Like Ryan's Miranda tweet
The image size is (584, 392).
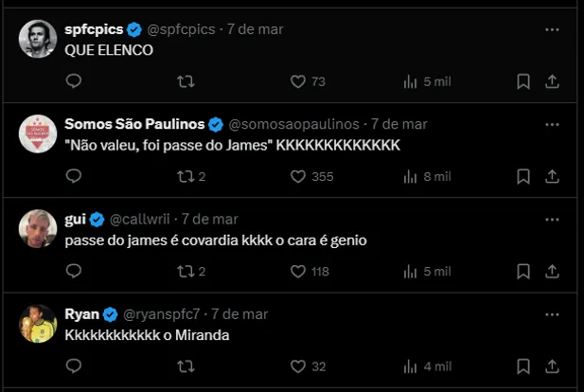pyautogui.click(x=298, y=366)
